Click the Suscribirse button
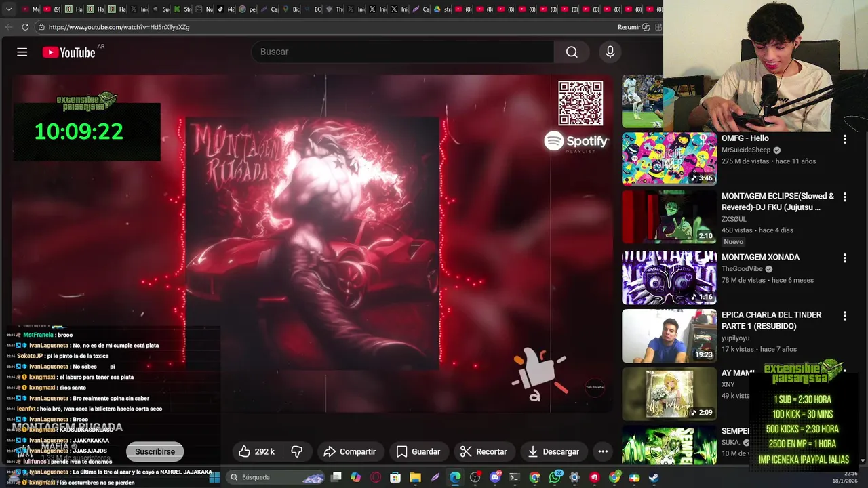Image resolution: width=868 pixels, height=488 pixels. point(155,451)
